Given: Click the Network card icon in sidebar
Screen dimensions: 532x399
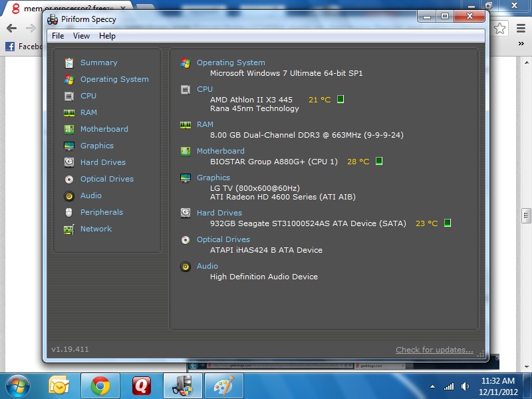Looking at the screenshot, I should click(69, 229).
